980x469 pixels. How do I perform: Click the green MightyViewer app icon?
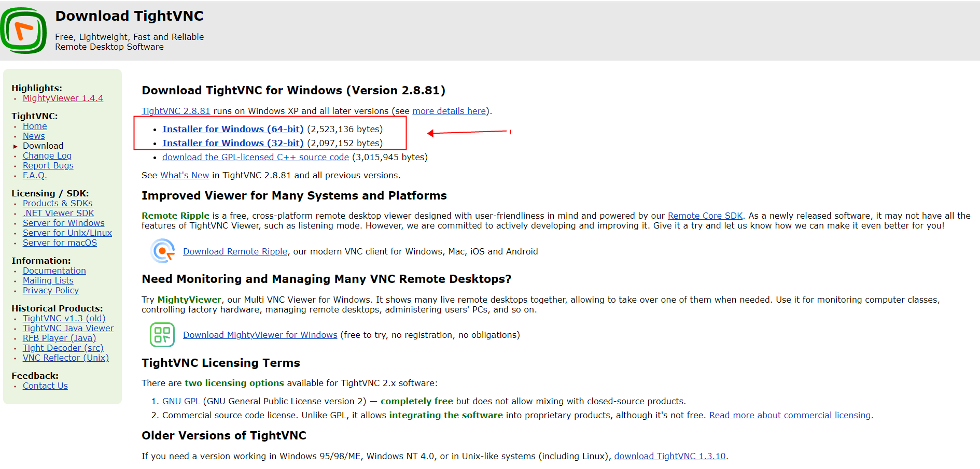pos(162,335)
